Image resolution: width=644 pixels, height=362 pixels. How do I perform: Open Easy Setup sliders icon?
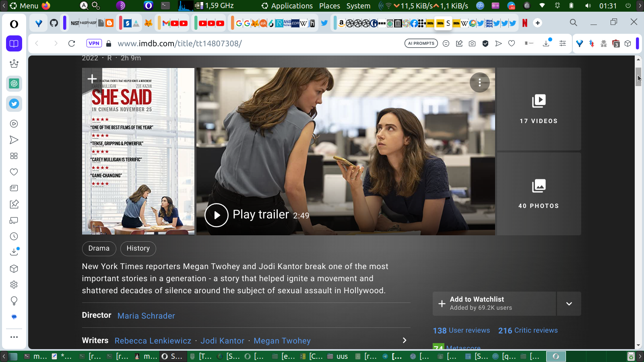[x=563, y=43]
